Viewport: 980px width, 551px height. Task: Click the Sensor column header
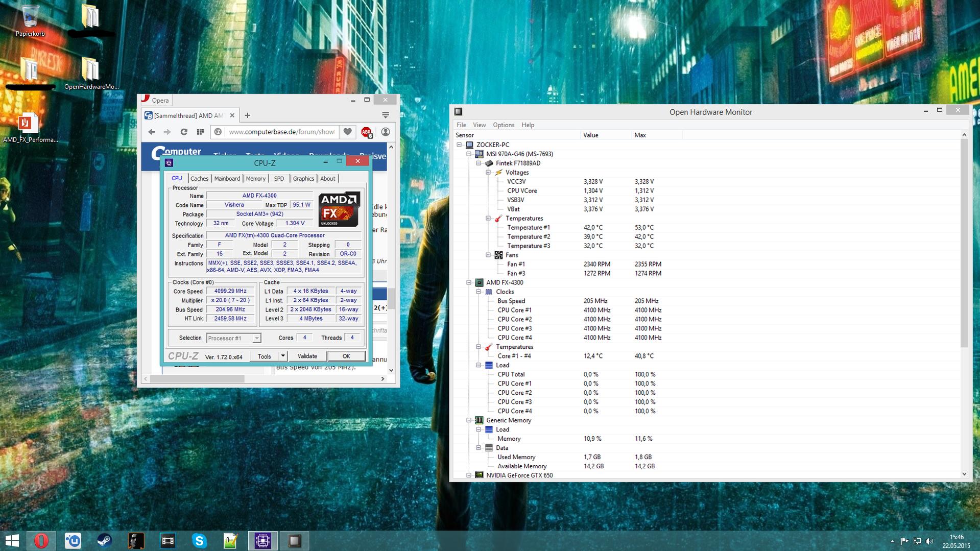[517, 135]
